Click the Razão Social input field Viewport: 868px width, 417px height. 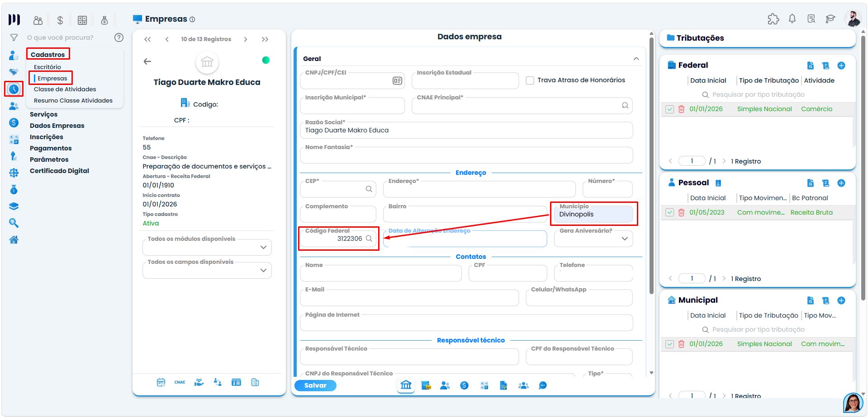click(466, 130)
